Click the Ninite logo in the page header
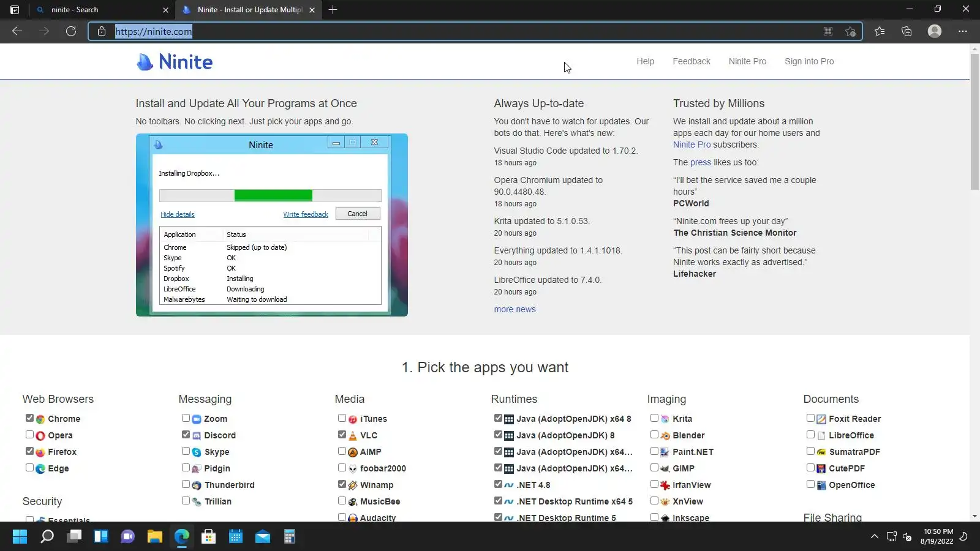Viewport: 980px width, 551px height. click(175, 62)
